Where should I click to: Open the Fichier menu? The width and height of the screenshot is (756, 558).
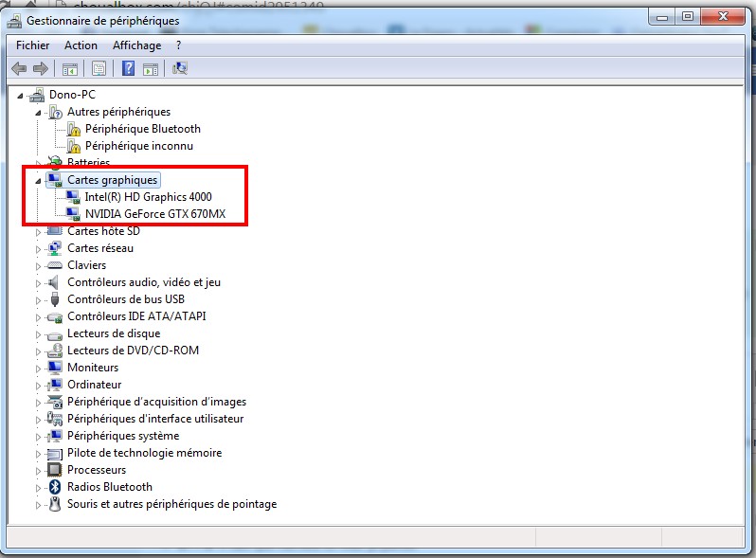click(x=33, y=45)
